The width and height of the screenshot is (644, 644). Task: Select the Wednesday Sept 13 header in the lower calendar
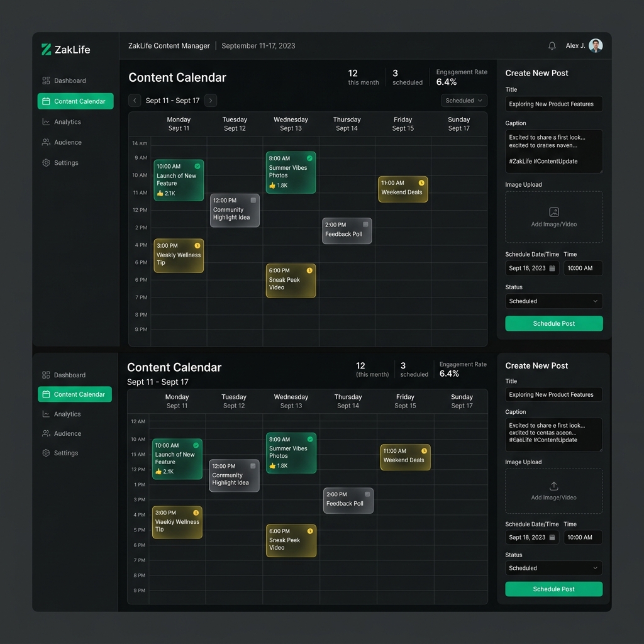(x=291, y=401)
